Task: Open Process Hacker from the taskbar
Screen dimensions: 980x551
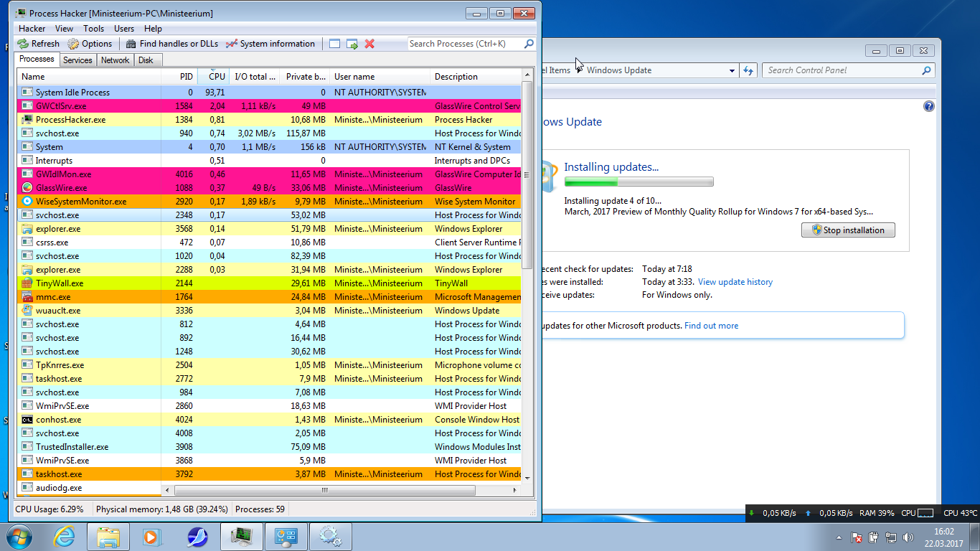Action: tap(241, 536)
